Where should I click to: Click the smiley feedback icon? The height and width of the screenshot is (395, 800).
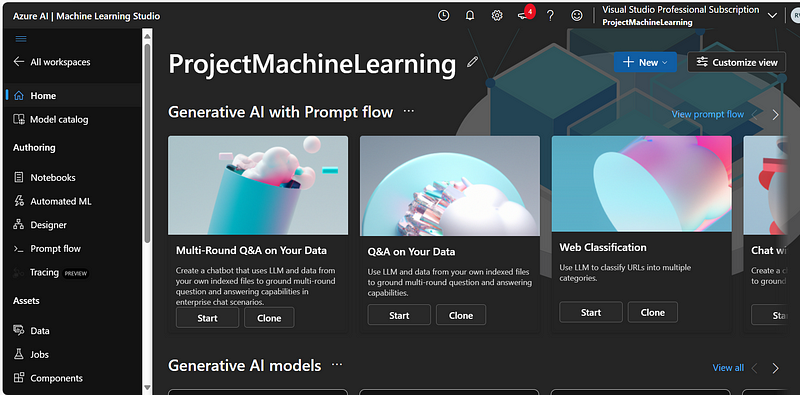pos(577,16)
